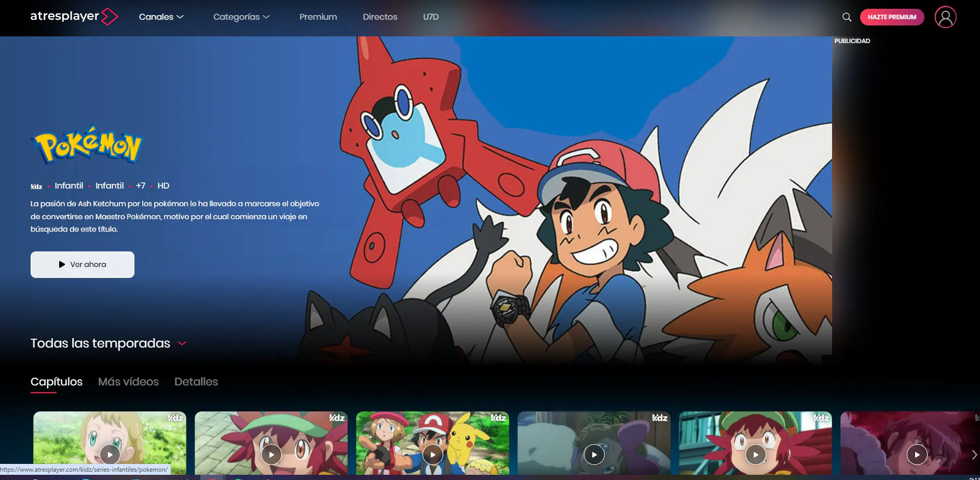Switch to the Más vídeos tab

[128, 382]
